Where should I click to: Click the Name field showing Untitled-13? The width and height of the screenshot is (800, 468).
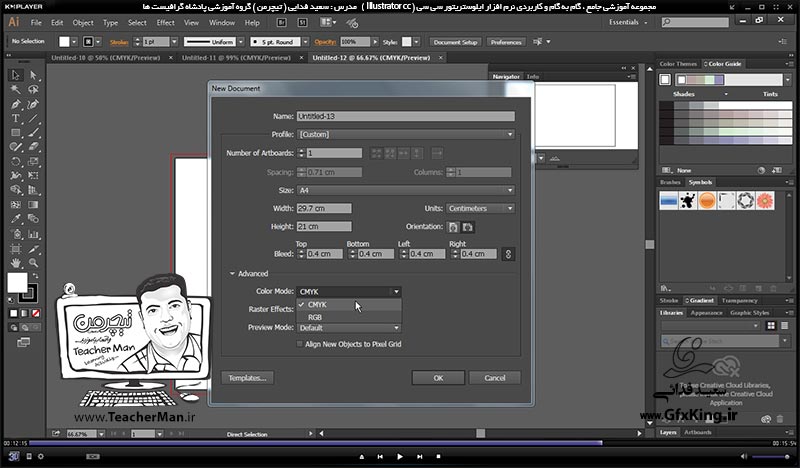[x=406, y=116]
